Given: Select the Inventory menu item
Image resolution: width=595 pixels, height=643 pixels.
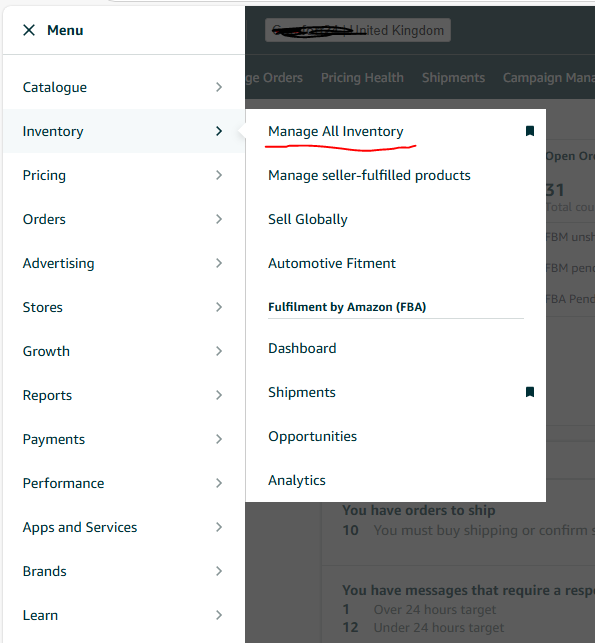Looking at the screenshot, I should coord(124,131).
